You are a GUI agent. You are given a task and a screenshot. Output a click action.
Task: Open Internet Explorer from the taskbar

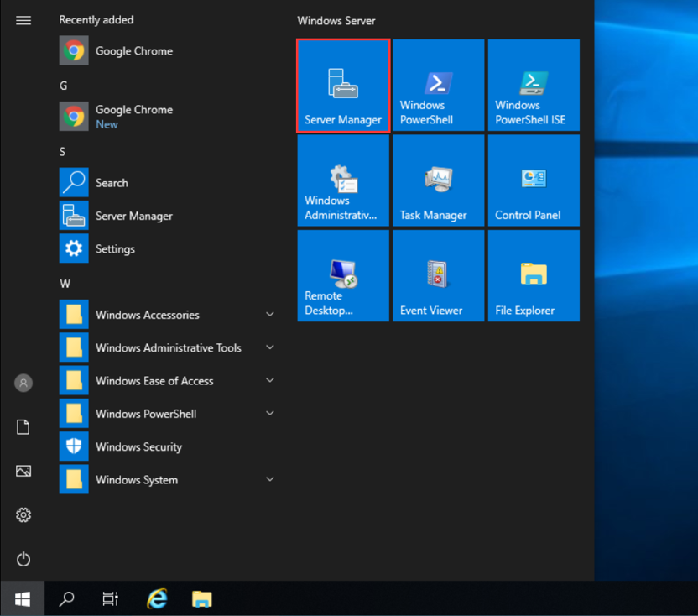(x=157, y=599)
